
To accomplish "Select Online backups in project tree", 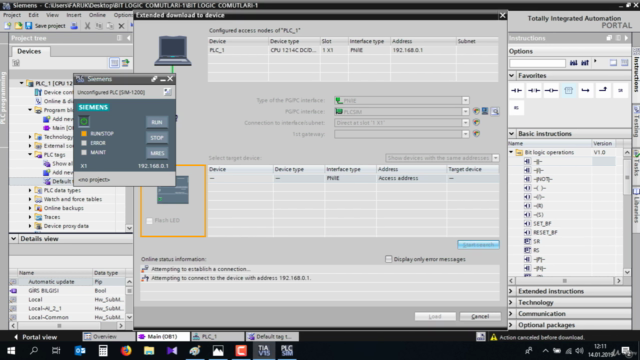I will tap(64, 208).
